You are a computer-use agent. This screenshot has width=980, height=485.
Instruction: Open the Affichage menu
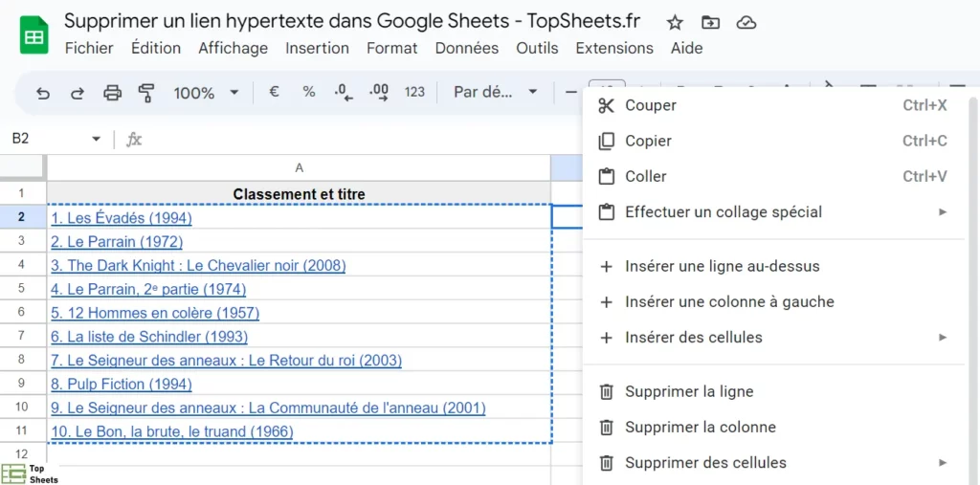(234, 48)
